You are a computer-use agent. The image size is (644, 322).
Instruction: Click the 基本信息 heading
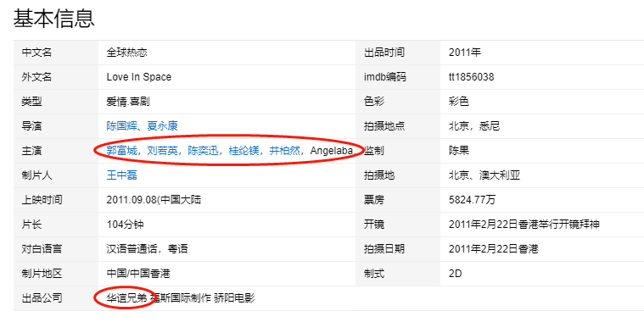[x=53, y=19]
